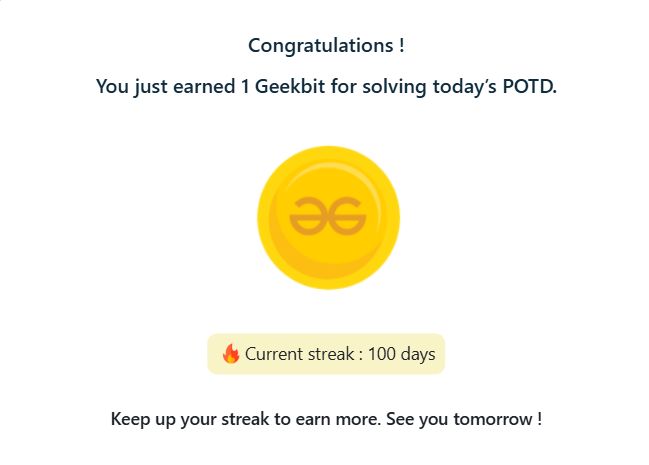Click the 'Current streak' label text
Image resolution: width=649 pixels, height=465 pixels.
(x=300, y=354)
